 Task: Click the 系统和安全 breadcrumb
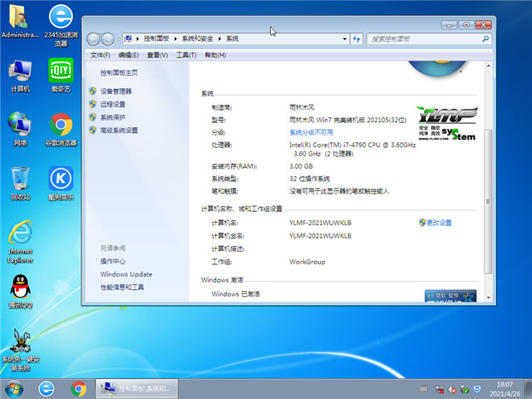pos(198,39)
